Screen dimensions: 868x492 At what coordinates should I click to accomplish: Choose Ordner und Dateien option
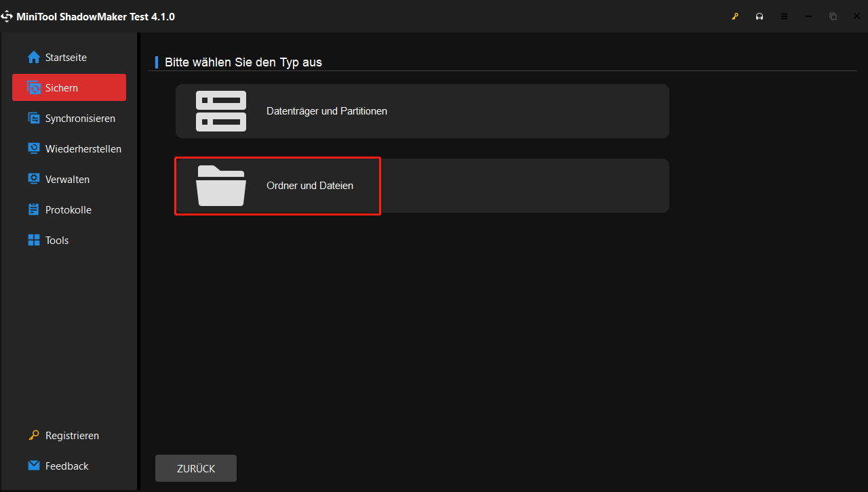click(x=422, y=186)
